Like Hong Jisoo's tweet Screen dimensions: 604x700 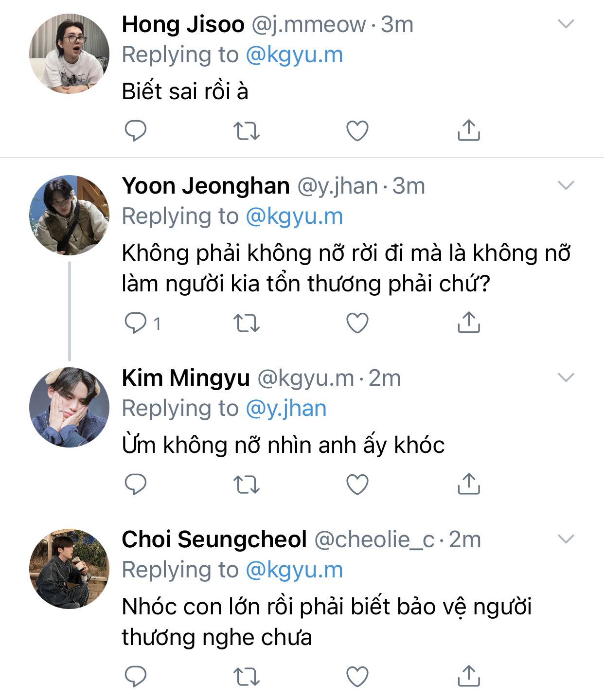[357, 131]
